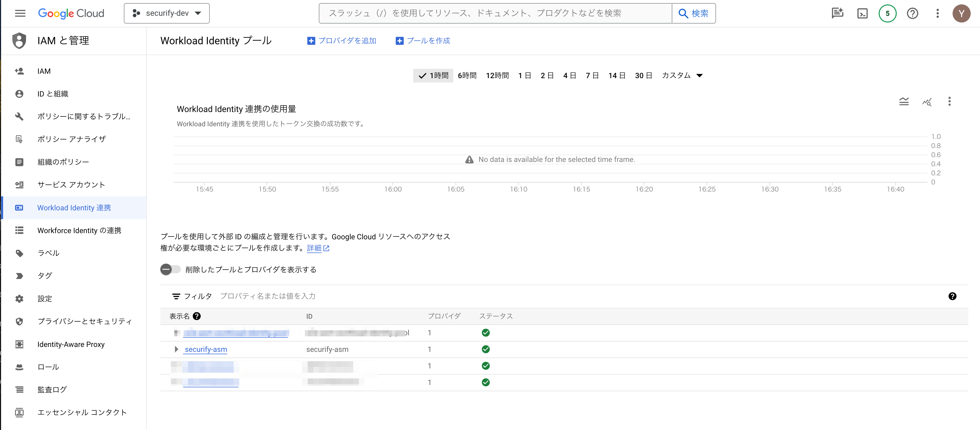Viewport: 980px width, 430px height.
Task: Click the タグ icon in sidebar
Action: point(19,276)
